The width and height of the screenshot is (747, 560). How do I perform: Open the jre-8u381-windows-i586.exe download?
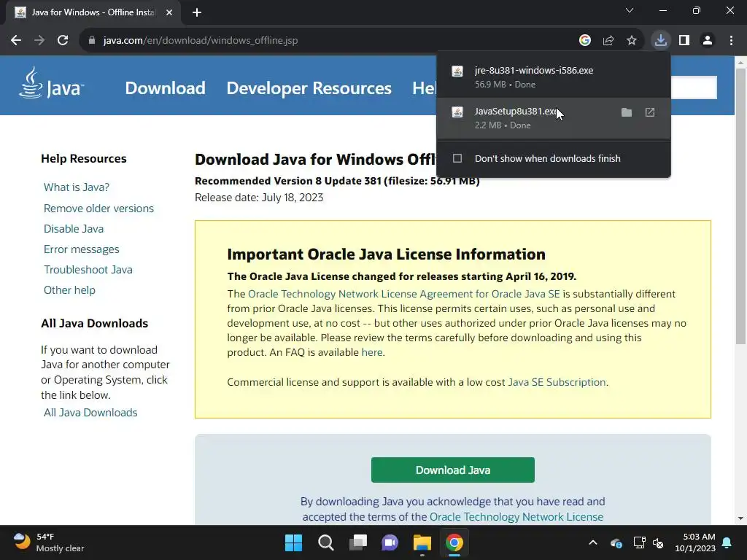point(554,77)
